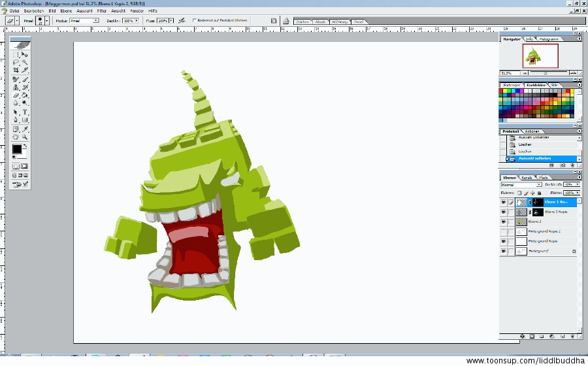The height and width of the screenshot is (366, 588).
Task: Select the Hand tool
Action: [x=16, y=137]
